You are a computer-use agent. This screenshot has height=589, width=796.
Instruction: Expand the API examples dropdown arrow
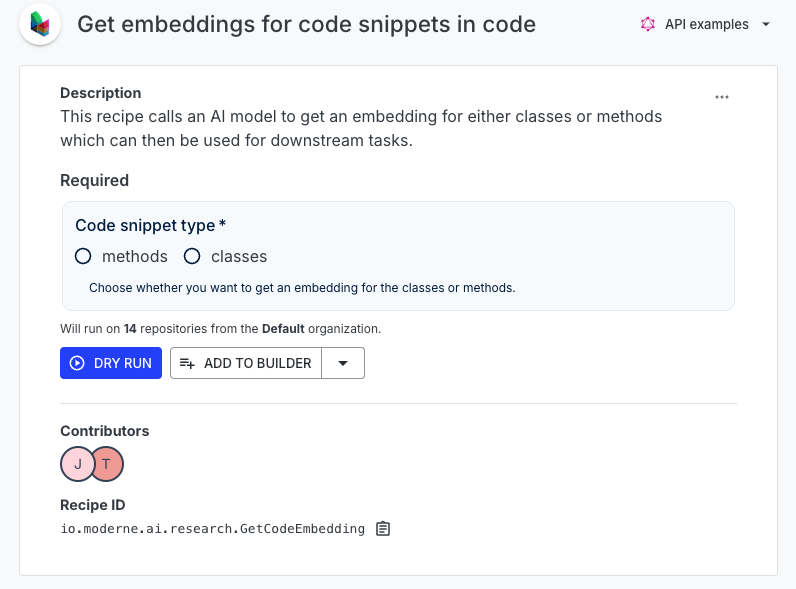pos(766,24)
